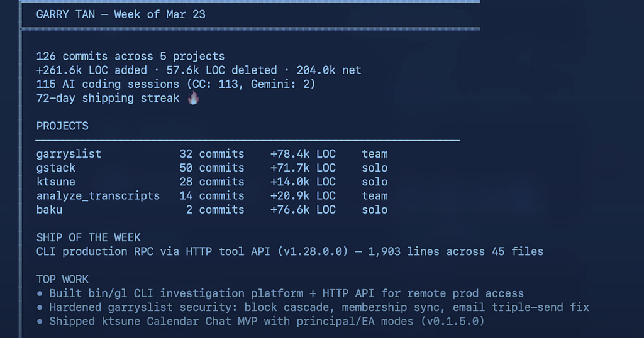This screenshot has height=338, width=644.
Task: Select the +261.6k LOC added text
Action: [x=92, y=70]
